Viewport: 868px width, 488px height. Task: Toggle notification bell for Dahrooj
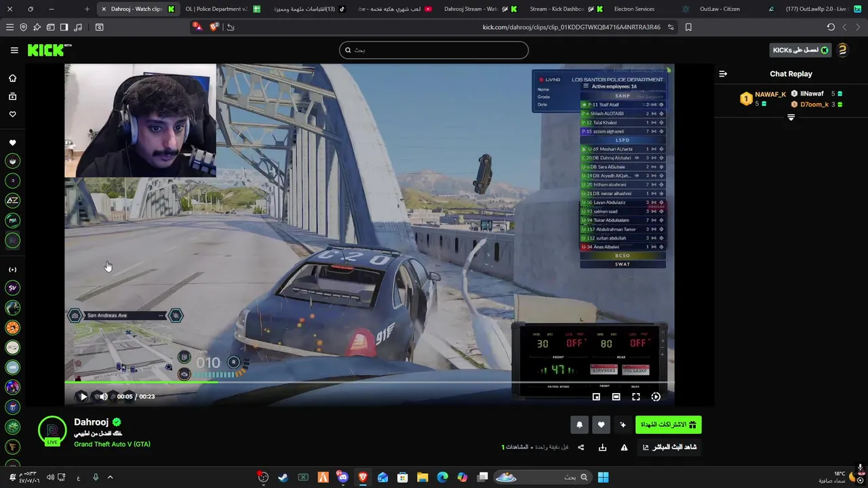click(579, 425)
